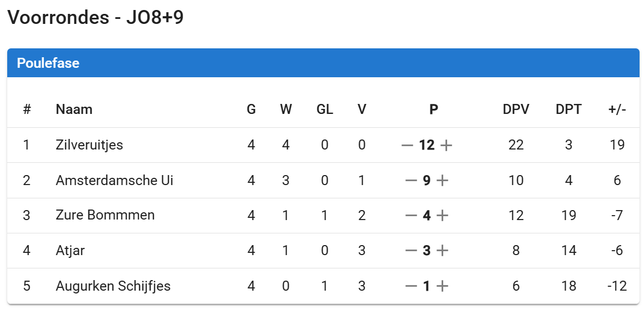This screenshot has height=314, width=644.
Task: Click the P points column header
Action: point(434,109)
